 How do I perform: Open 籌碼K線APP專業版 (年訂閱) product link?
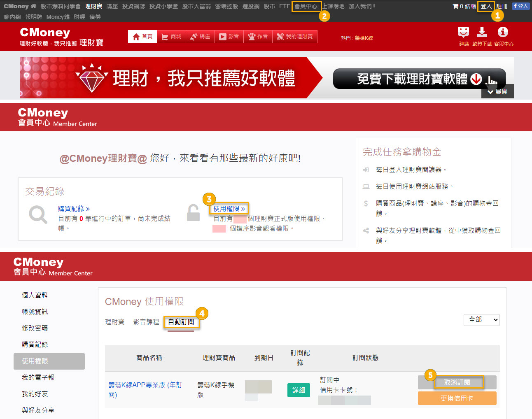click(x=145, y=390)
